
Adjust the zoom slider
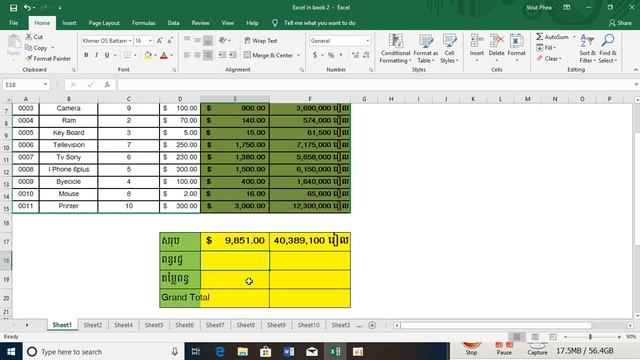point(590,337)
